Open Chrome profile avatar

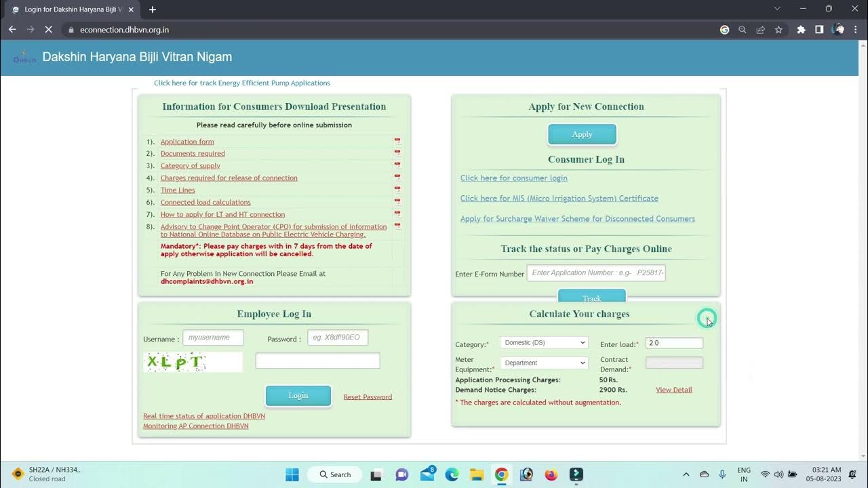point(840,30)
